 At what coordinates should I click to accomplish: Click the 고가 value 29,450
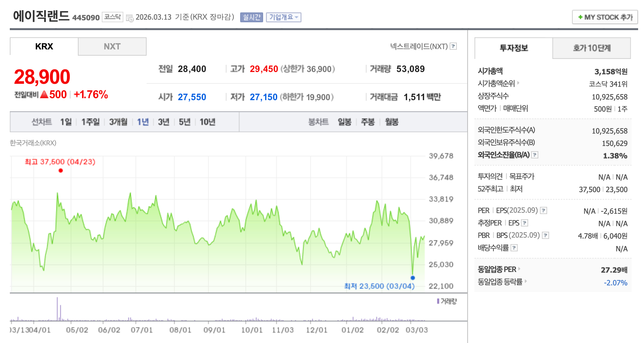pyautogui.click(x=264, y=69)
